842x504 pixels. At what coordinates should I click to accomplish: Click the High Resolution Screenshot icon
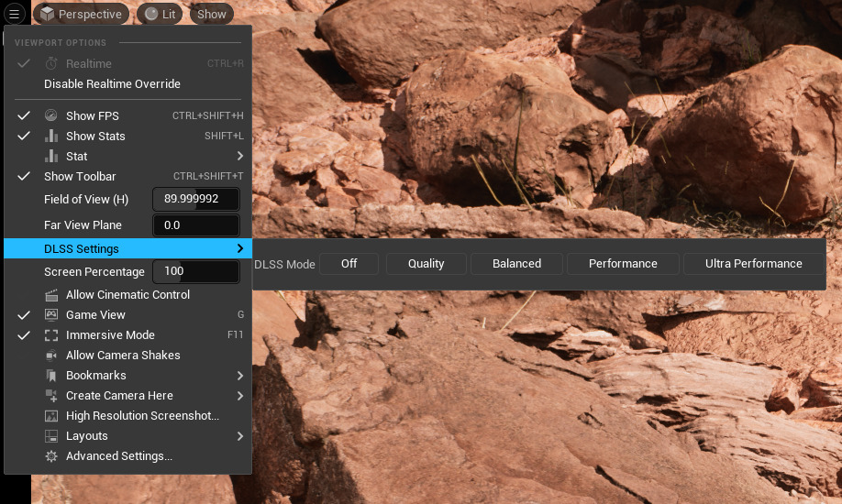coord(51,415)
